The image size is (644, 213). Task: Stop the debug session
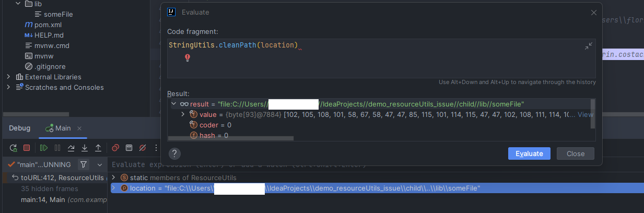[27, 148]
